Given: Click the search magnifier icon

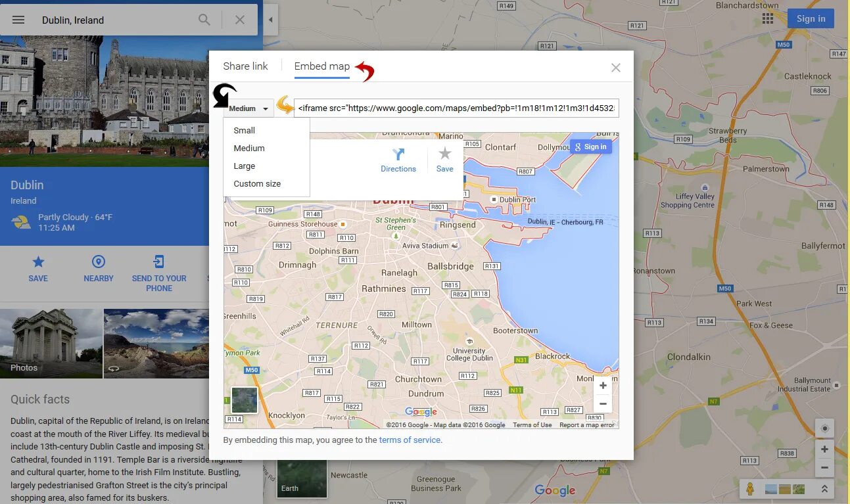Looking at the screenshot, I should point(204,20).
